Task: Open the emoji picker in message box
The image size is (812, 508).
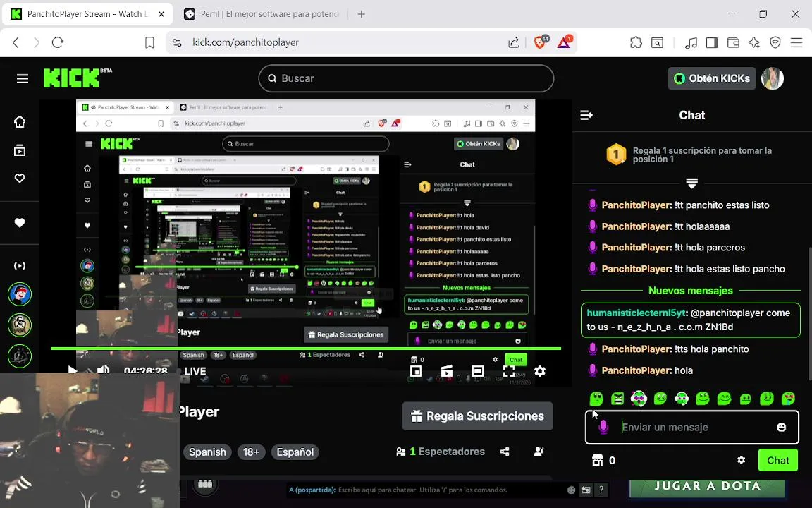Action: click(x=782, y=427)
